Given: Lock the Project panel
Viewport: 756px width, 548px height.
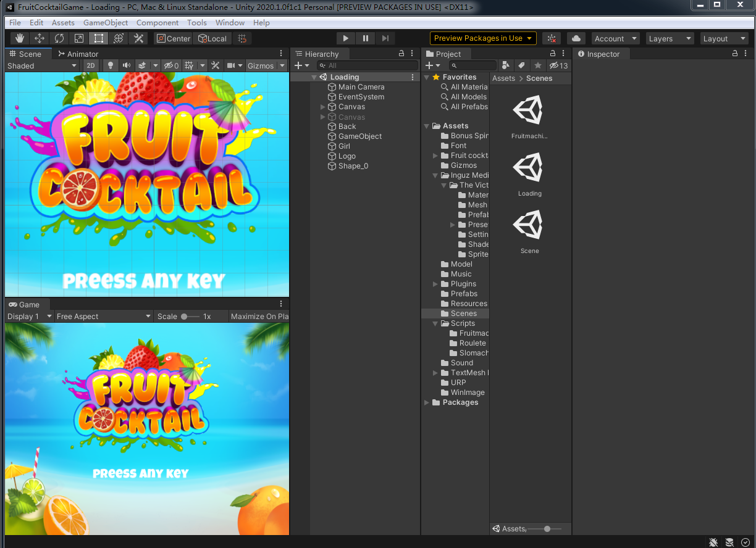Looking at the screenshot, I should (x=553, y=54).
